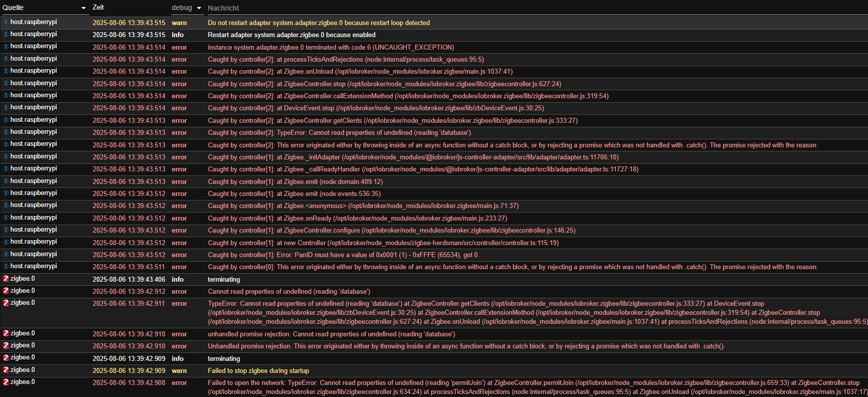
Task: Click host icon on controller[0] promise rejection row
Action: (6, 266)
